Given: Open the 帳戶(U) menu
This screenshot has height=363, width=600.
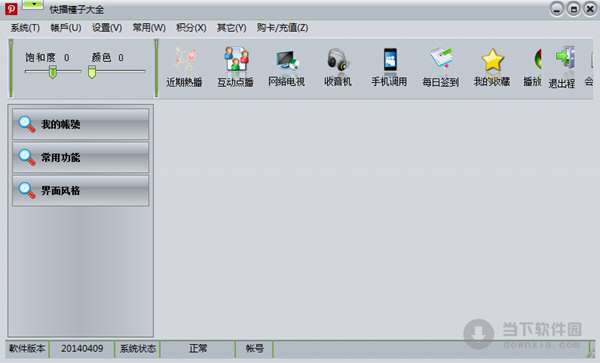Looking at the screenshot, I should tap(66, 28).
